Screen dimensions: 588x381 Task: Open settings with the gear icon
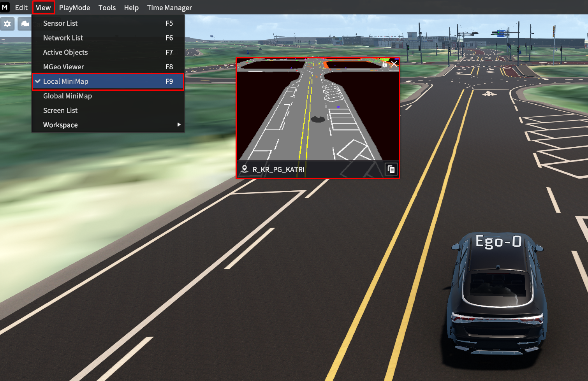click(7, 24)
